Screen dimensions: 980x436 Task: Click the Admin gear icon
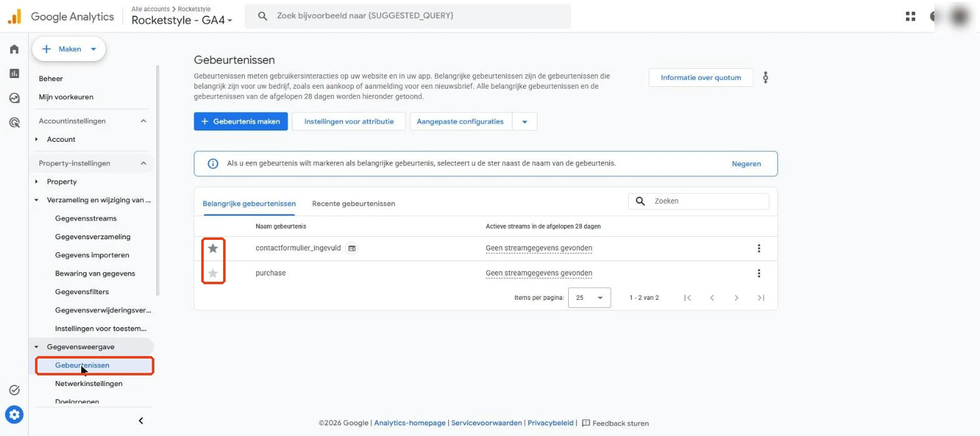pos(14,414)
